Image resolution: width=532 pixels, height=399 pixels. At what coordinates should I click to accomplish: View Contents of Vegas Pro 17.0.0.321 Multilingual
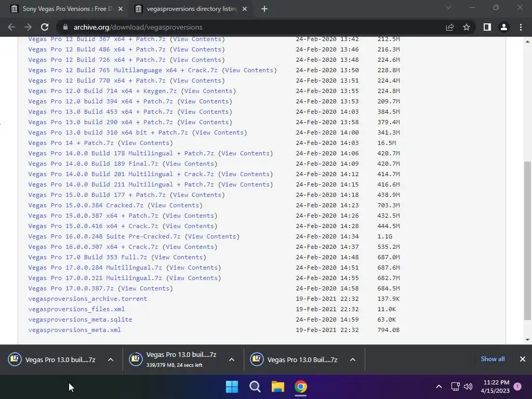click(193, 278)
